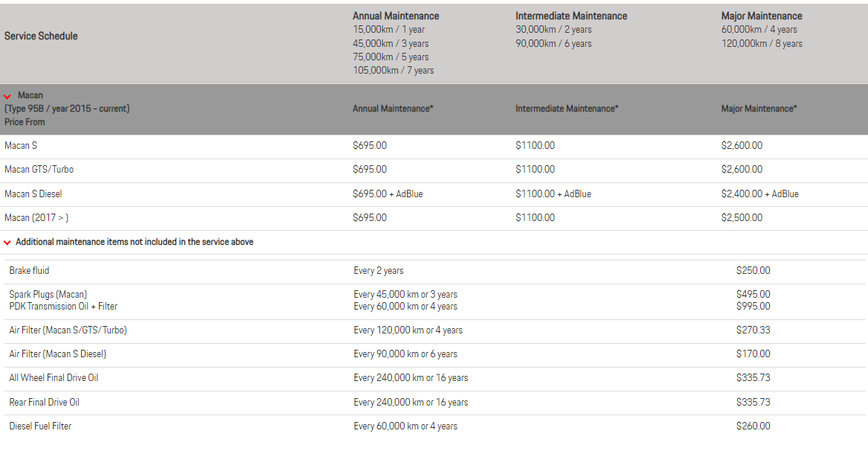
Task: Select the Intermediate Maintenance column header
Action: pos(571,16)
